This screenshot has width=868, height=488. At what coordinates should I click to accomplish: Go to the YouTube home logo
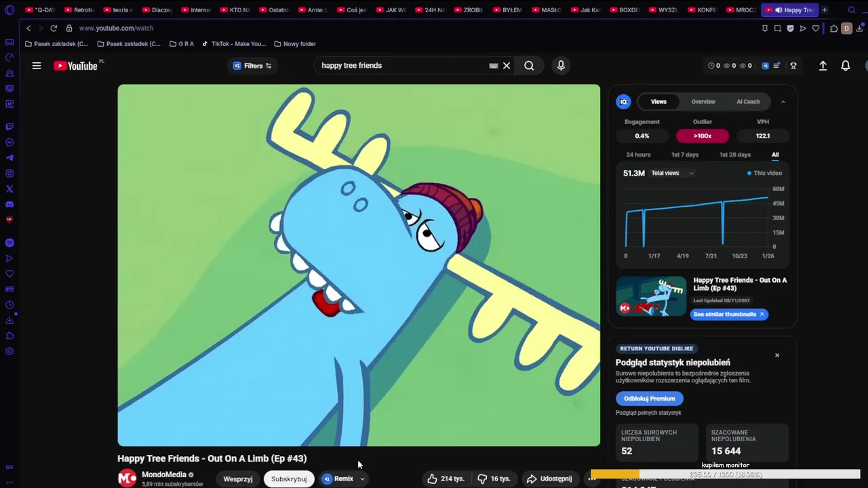pos(76,66)
